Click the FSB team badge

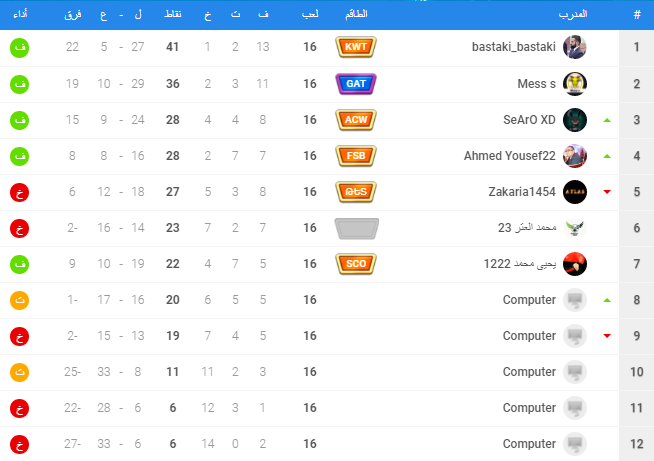[x=356, y=156]
